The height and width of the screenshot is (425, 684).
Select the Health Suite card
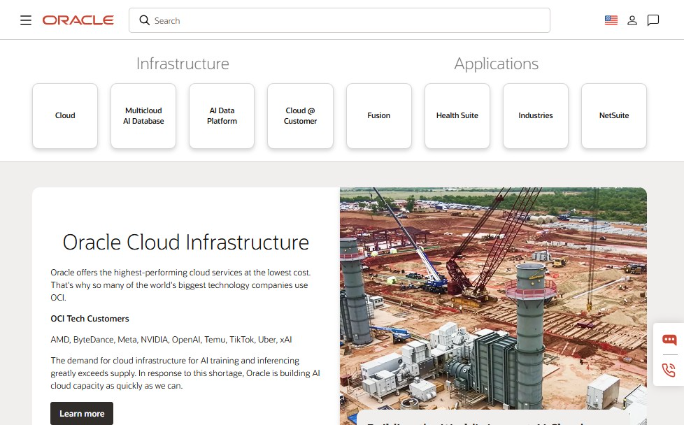point(457,116)
